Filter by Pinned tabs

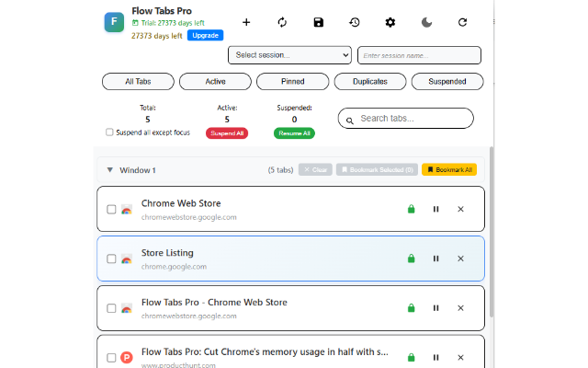pyautogui.click(x=292, y=82)
